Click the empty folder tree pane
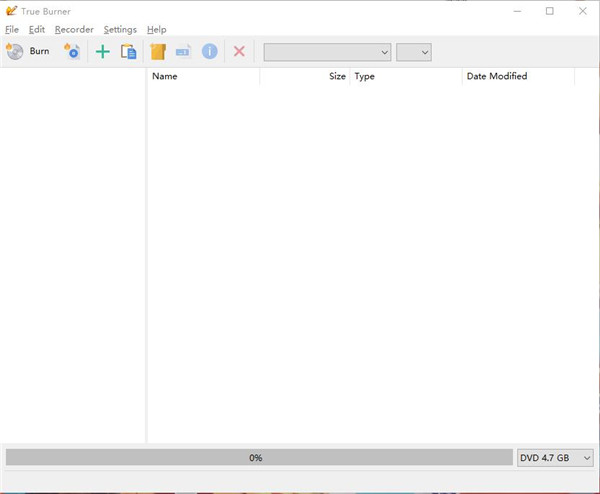Image resolution: width=600 pixels, height=494 pixels. tap(73, 250)
